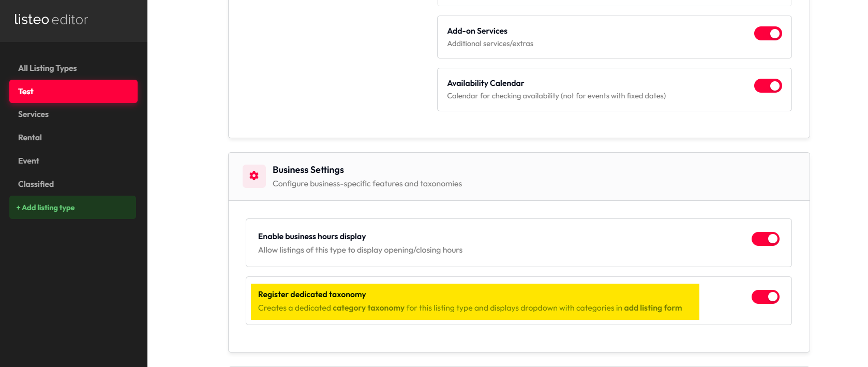Switch off Register dedicated taxonomy
Viewport: 868px width, 367px height.
coord(765,297)
